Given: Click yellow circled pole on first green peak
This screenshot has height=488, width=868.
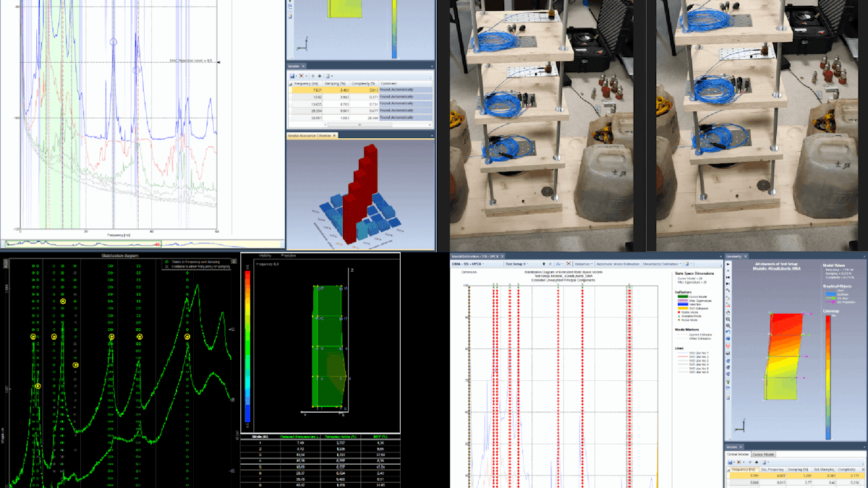Looking at the screenshot, I should click(x=33, y=337).
